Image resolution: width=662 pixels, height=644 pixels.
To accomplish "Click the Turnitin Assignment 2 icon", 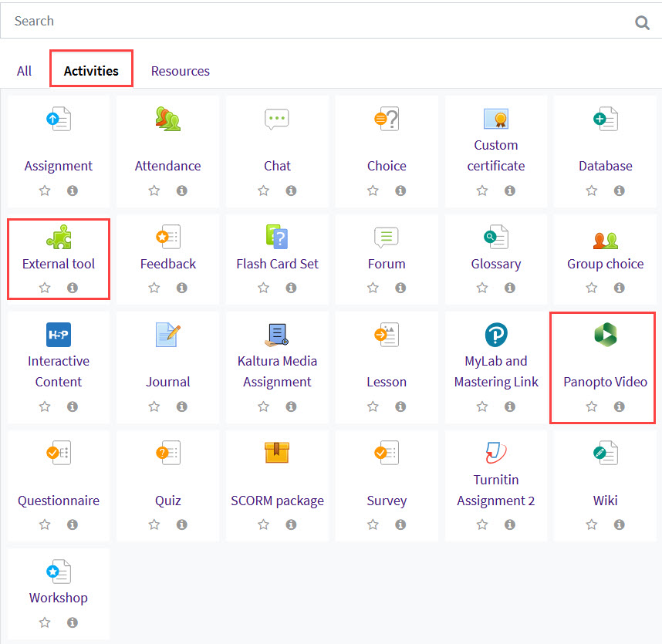I will [496, 453].
